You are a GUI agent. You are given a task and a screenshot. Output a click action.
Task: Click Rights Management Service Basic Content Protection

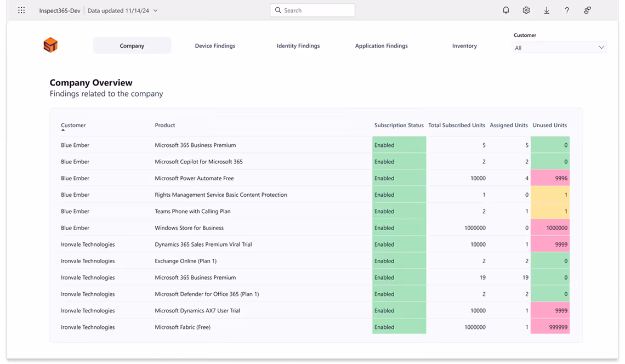[221, 195]
